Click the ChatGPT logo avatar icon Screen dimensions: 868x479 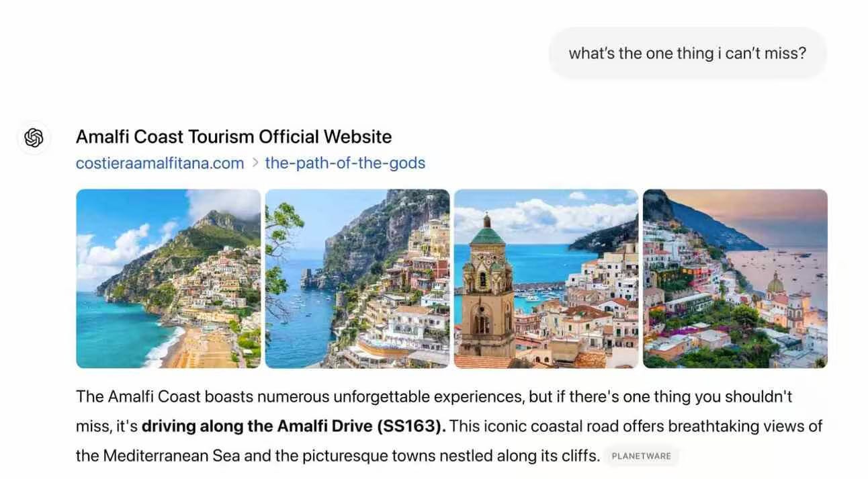click(x=34, y=138)
